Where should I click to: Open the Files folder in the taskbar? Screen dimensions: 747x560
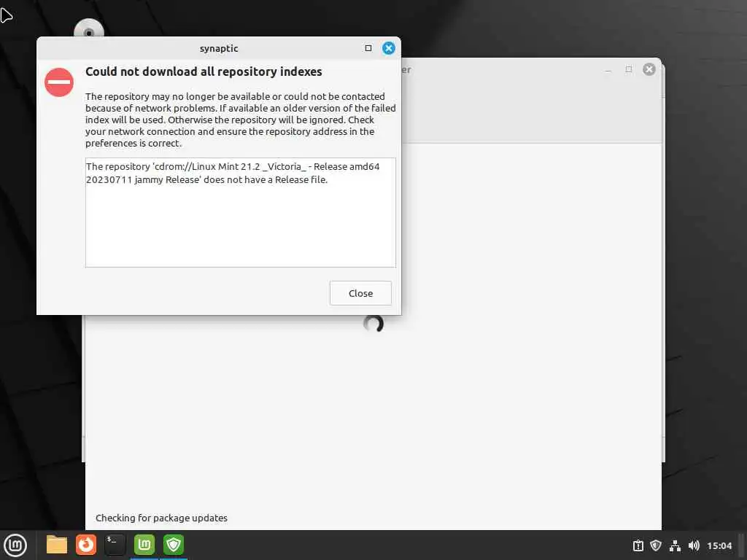point(57,545)
